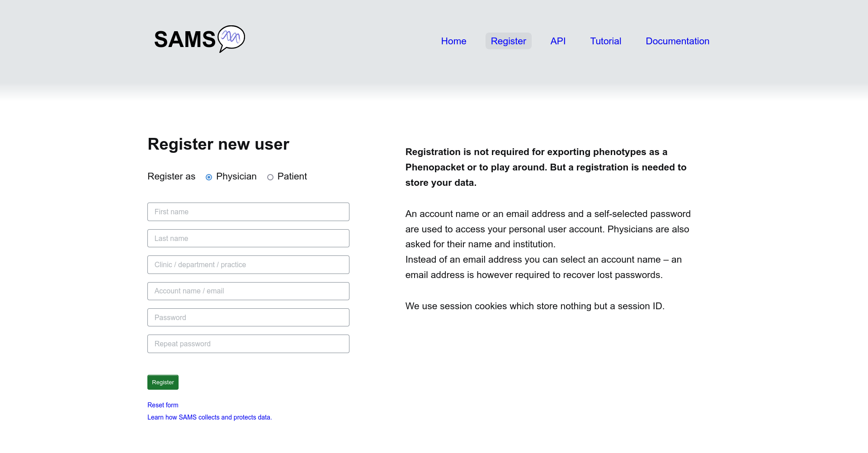This screenshot has width=868, height=453.
Task: Focus the First name field
Action: [x=248, y=212]
